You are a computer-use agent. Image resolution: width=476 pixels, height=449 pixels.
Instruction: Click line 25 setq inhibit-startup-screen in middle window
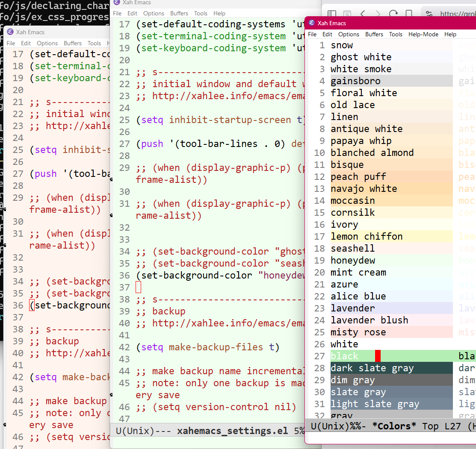click(220, 120)
